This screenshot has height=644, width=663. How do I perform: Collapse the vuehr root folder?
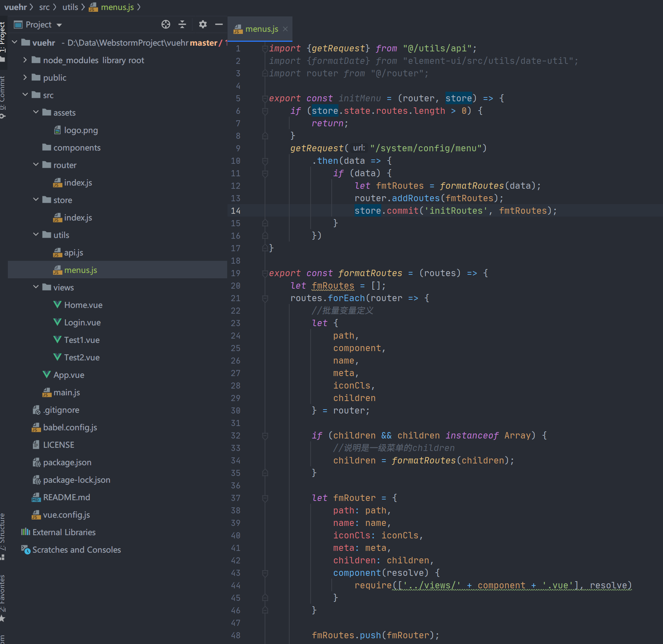tap(15, 42)
